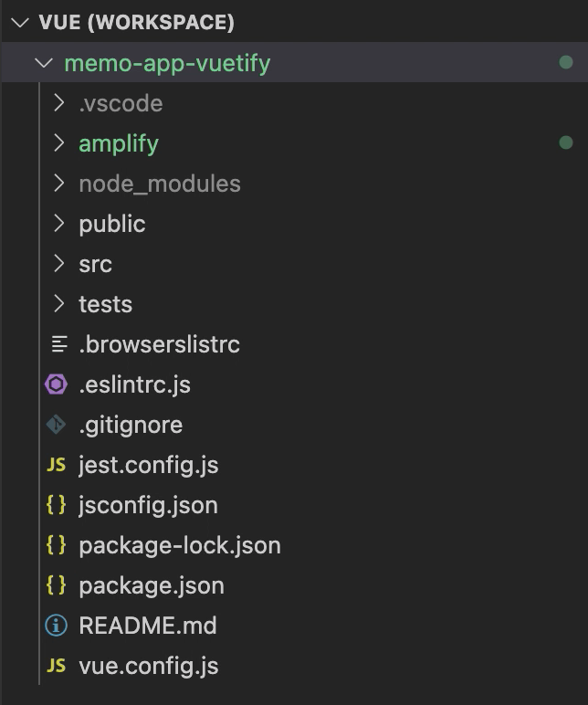Click the JS icon of jest.config.js
The image size is (588, 705).
(57, 465)
